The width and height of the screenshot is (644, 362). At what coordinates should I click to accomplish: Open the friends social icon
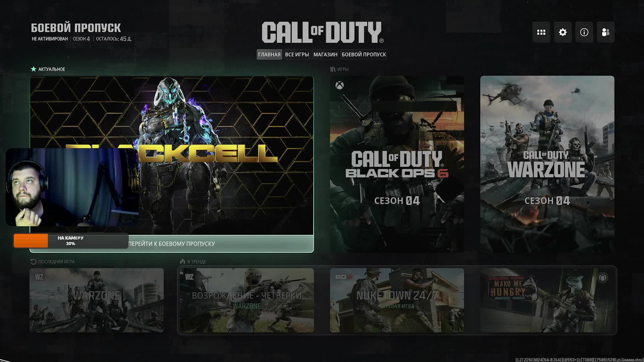pos(605,32)
